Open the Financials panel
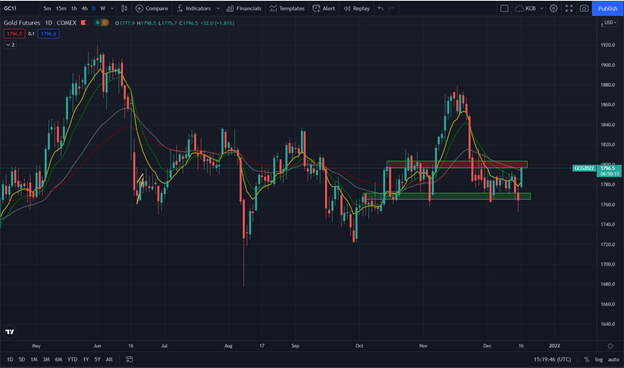624x368 pixels. pos(244,8)
